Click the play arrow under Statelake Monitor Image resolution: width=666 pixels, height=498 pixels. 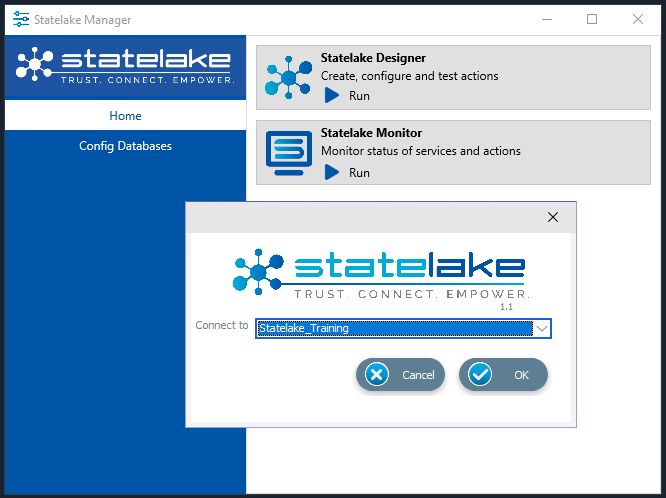pos(332,172)
